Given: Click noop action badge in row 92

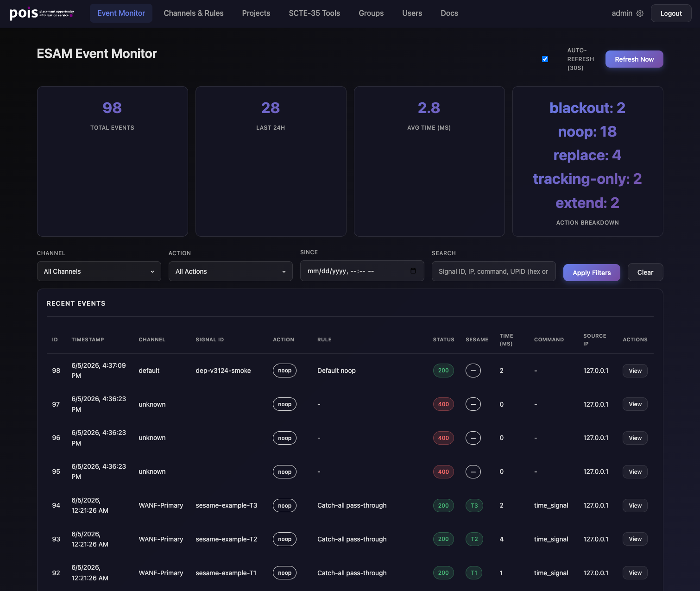Looking at the screenshot, I should click(284, 573).
